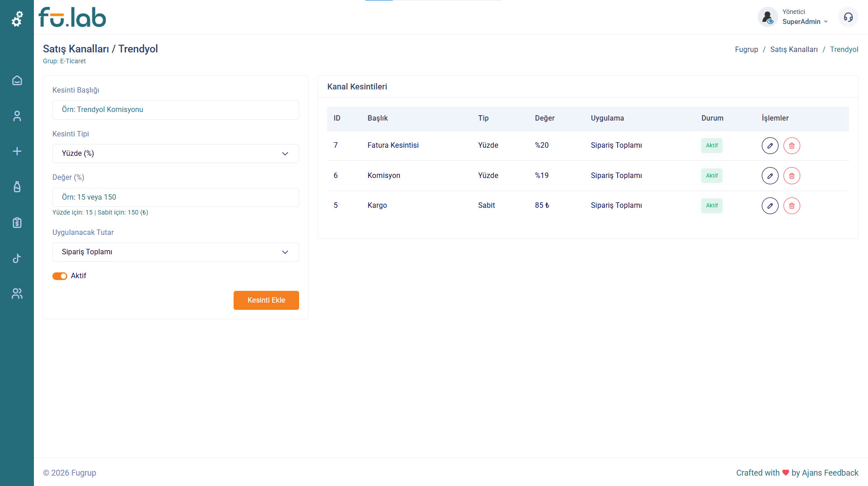Delete the Komisyon deduction
The height and width of the screenshot is (486, 868).
tap(792, 176)
